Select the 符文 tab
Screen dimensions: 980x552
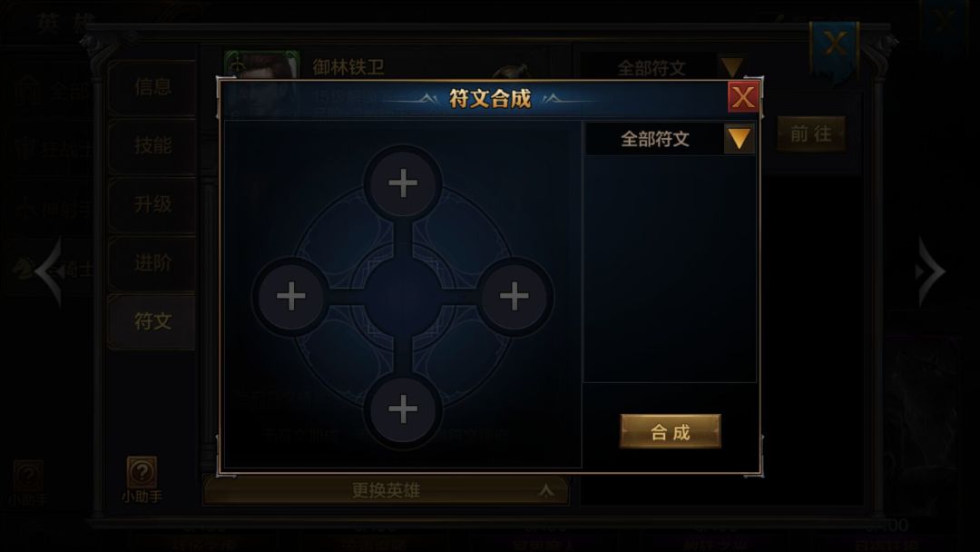click(152, 321)
